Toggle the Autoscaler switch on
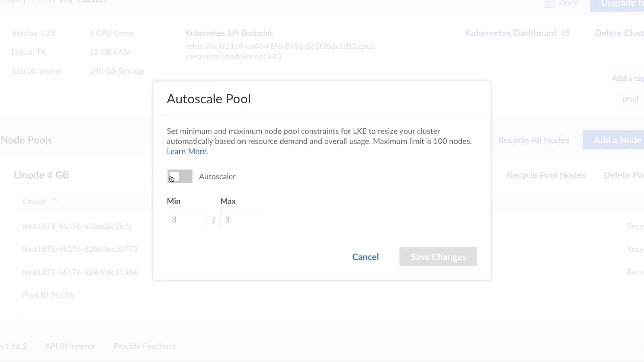644x362 pixels. point(180,176)
